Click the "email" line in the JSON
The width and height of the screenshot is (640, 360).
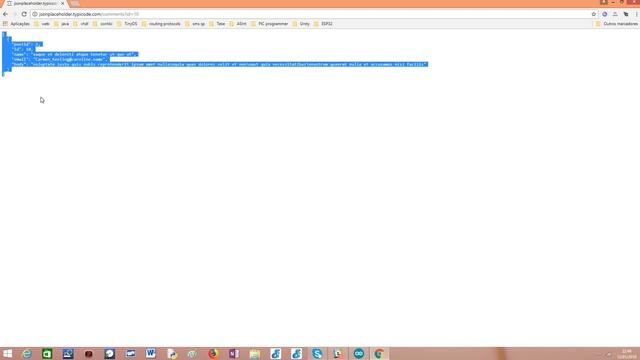coord(60,60)
